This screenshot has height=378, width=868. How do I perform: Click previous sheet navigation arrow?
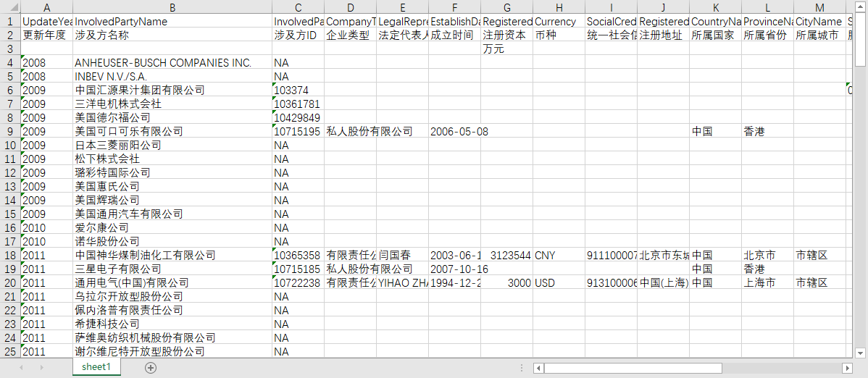tap(22, 367)
